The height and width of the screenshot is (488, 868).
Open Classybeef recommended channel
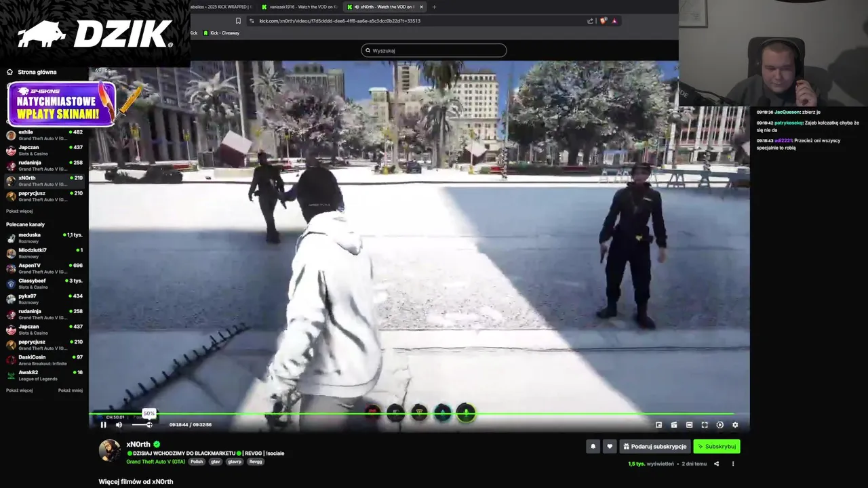tap(44, 284)
